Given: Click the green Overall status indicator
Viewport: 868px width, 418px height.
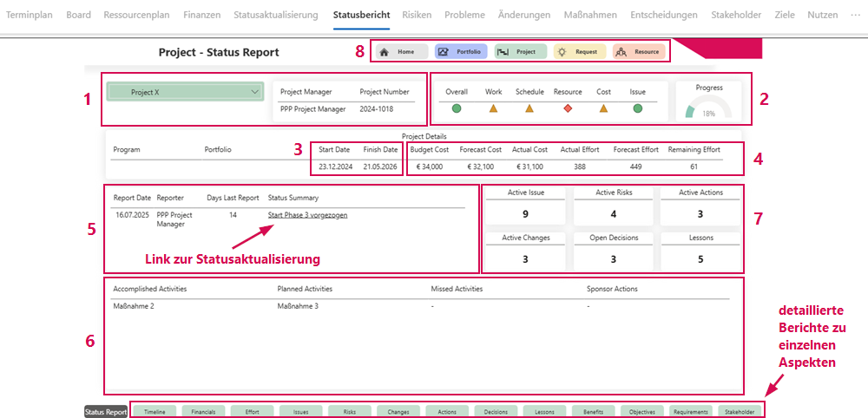Looking at the screenshot, I should tap(457, 108).
